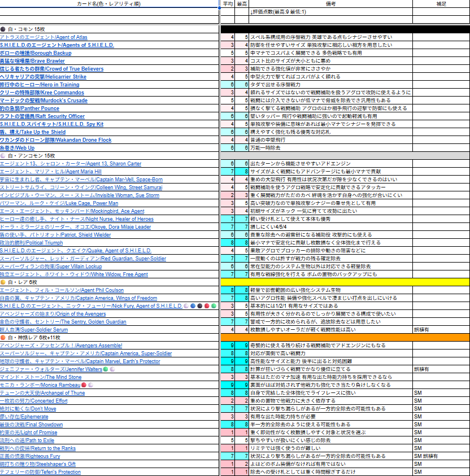Click the yellow circle in 白・レア 6枚 header
The width and height of the screenshot is (470, 476).
click(3, 282)
